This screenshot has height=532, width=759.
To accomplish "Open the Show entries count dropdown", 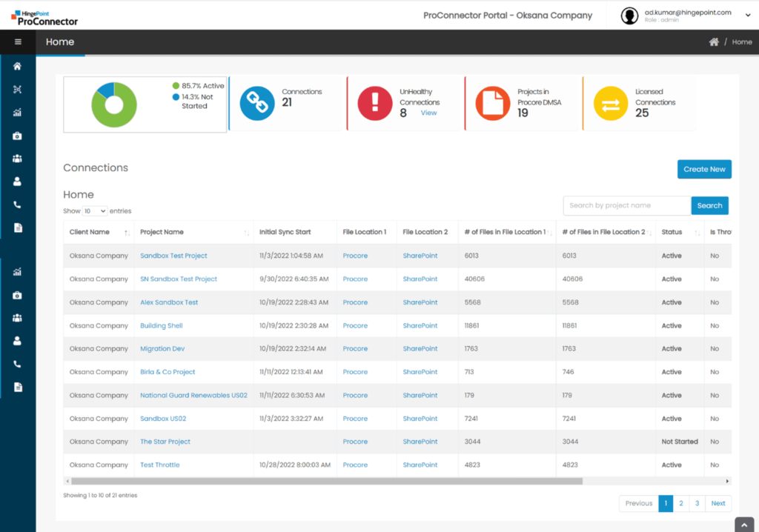I will pyautogui.click(x=95, y=211).
